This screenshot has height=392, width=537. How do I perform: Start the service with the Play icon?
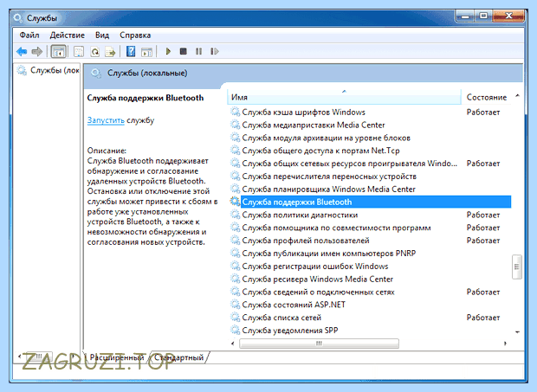(168, 51)
